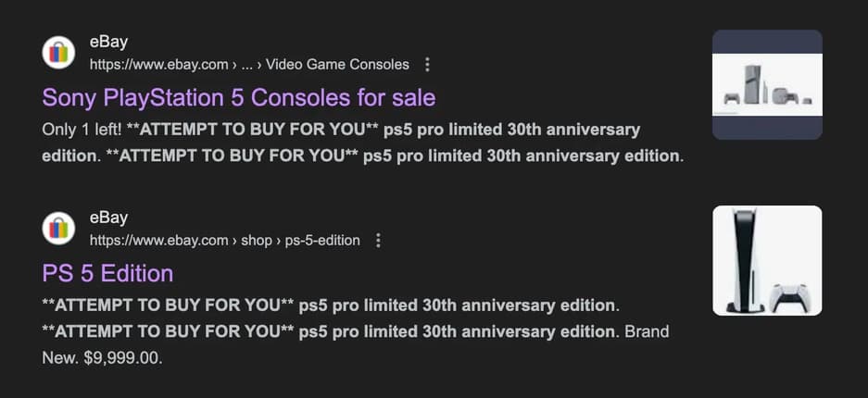Click the ps-5-edition breadcrumb segment
The width and height of the screenshot is (868, 398).
pos(323,241)
